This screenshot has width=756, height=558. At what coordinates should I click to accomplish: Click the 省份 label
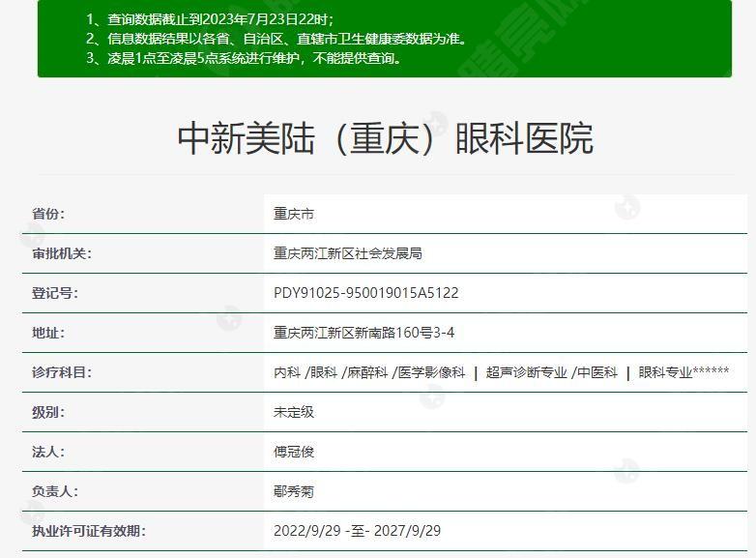point(48,214)
